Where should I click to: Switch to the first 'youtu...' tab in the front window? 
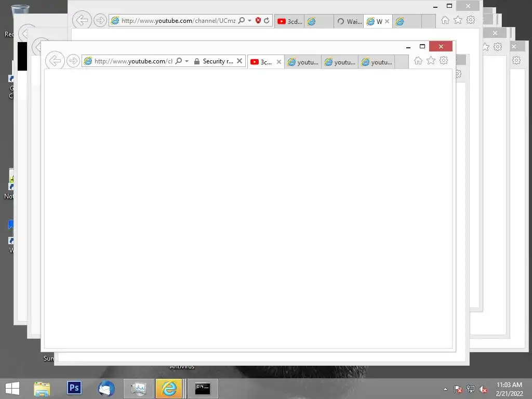point(303,62)
